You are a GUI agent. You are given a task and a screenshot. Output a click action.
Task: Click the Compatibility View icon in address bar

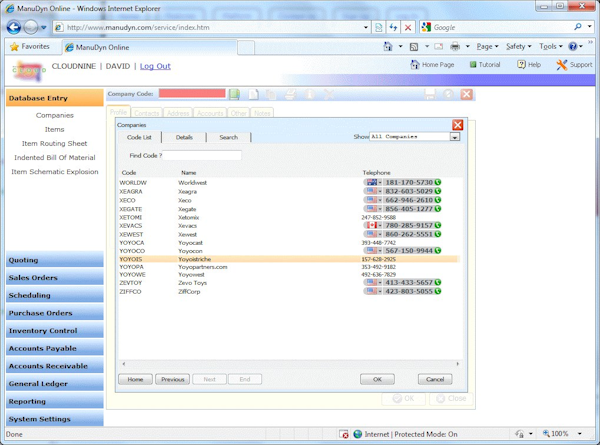(x=378, y=28)
